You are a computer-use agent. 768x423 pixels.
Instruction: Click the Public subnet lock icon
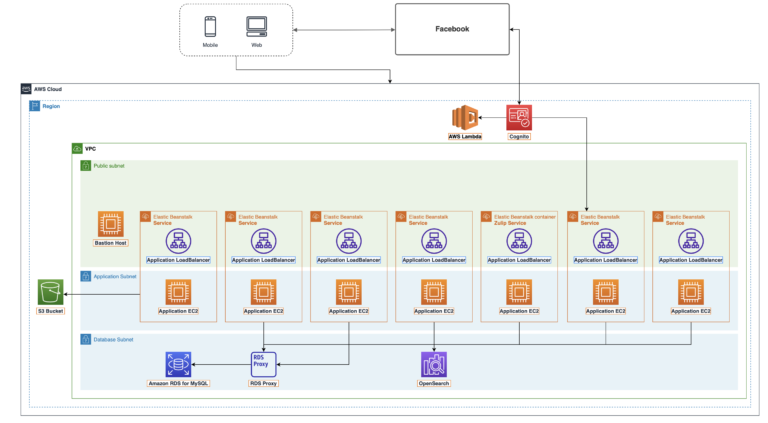tap(86, 165)
